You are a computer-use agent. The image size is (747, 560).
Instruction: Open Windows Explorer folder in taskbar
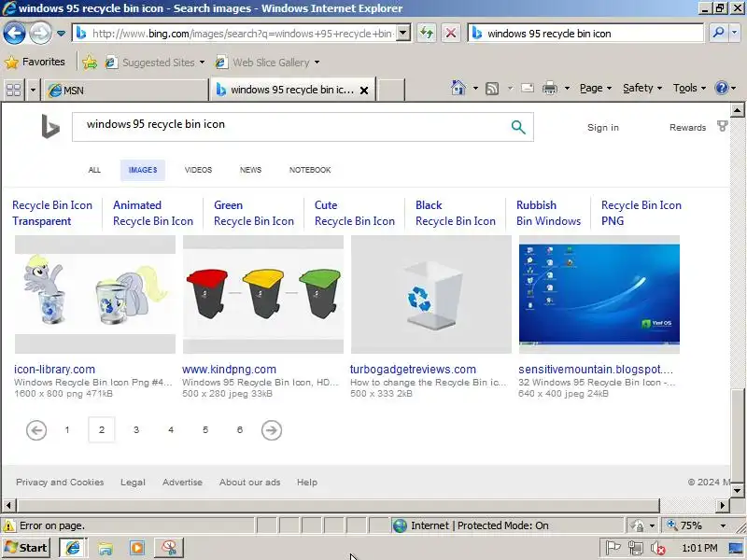pos(106,548)
